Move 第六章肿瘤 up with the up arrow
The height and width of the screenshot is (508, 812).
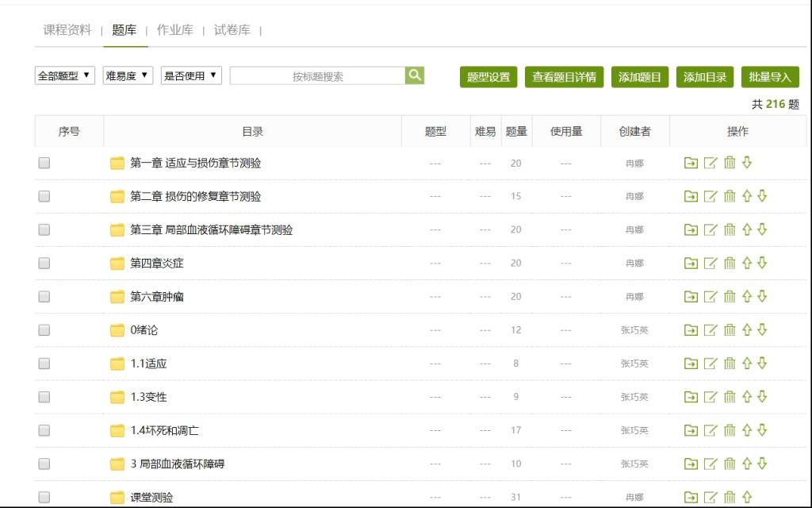tap(746, 296)
